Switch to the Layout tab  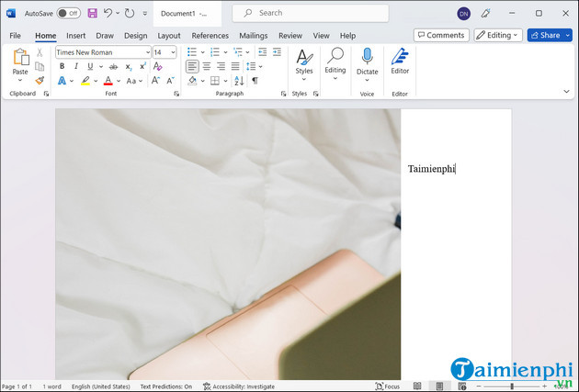[x=169, y=36]
